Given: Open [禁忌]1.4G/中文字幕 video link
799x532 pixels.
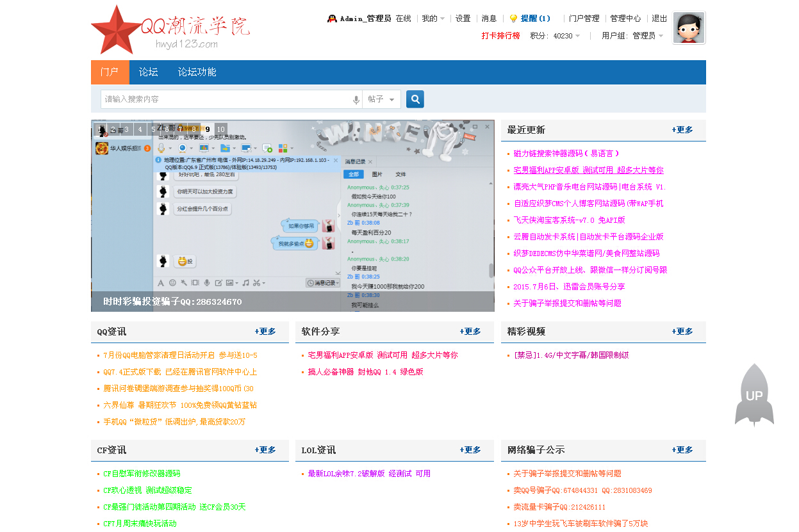Looking at the screenshot, I should point(571,355).
